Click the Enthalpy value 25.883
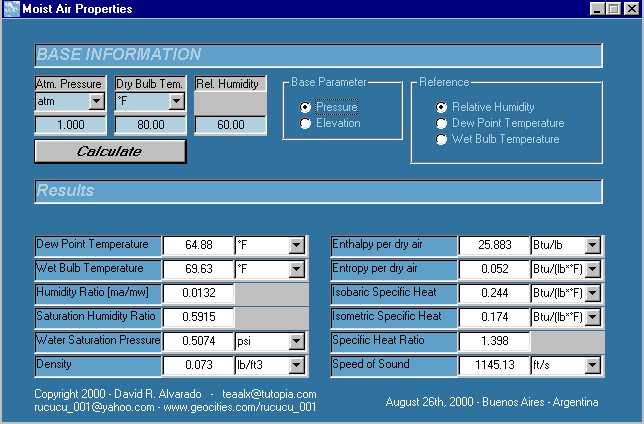Screen dimensions: 644x424 [x=494, y=245]
